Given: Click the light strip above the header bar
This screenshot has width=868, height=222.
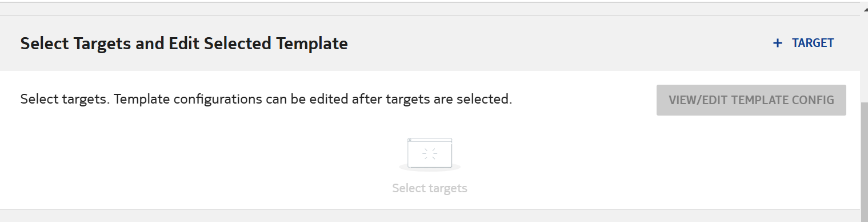Looking at the screenshot, I should 430,9.
